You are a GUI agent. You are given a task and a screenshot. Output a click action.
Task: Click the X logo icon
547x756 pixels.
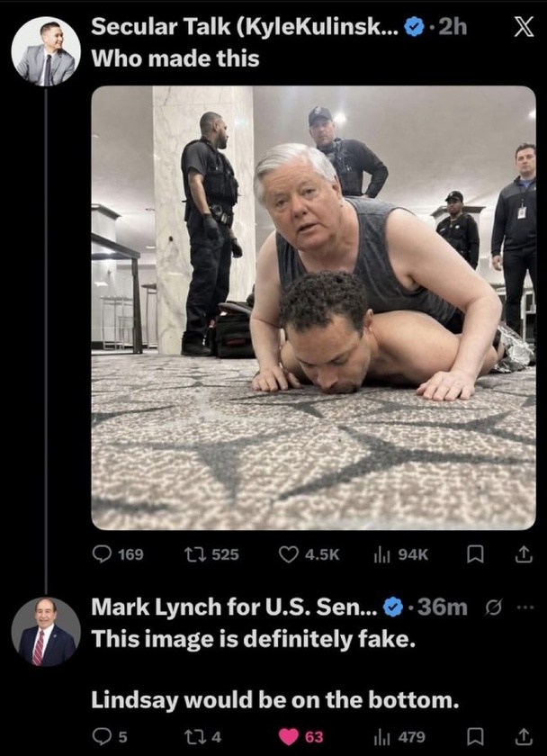[x=524, y=27]
